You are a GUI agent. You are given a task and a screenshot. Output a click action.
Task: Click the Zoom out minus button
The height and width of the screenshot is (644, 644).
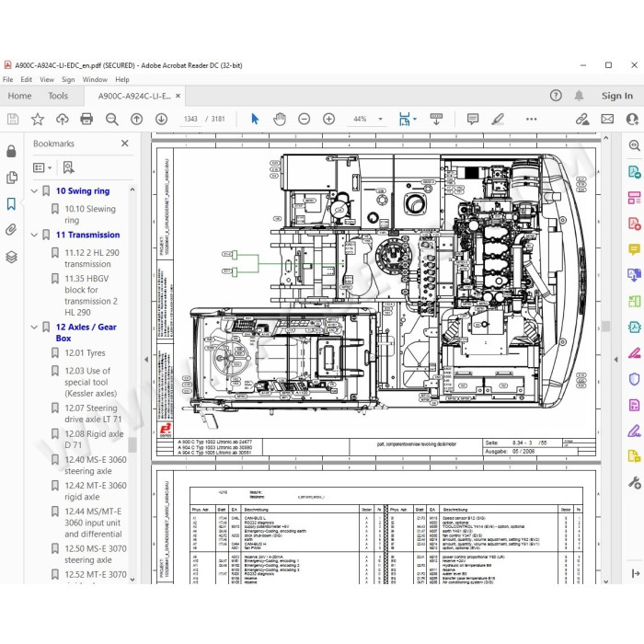[x=304, y=119]
